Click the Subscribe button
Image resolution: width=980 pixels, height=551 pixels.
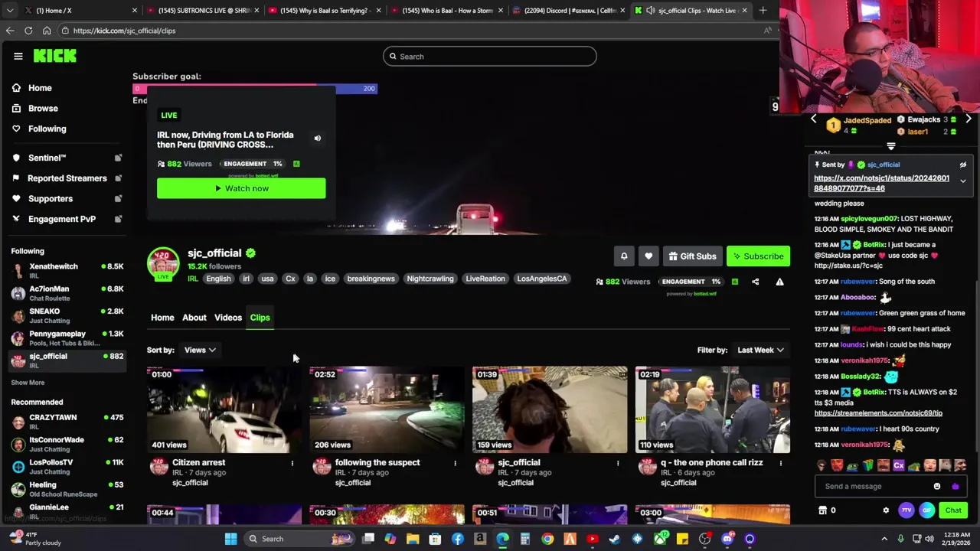point(758,256)
